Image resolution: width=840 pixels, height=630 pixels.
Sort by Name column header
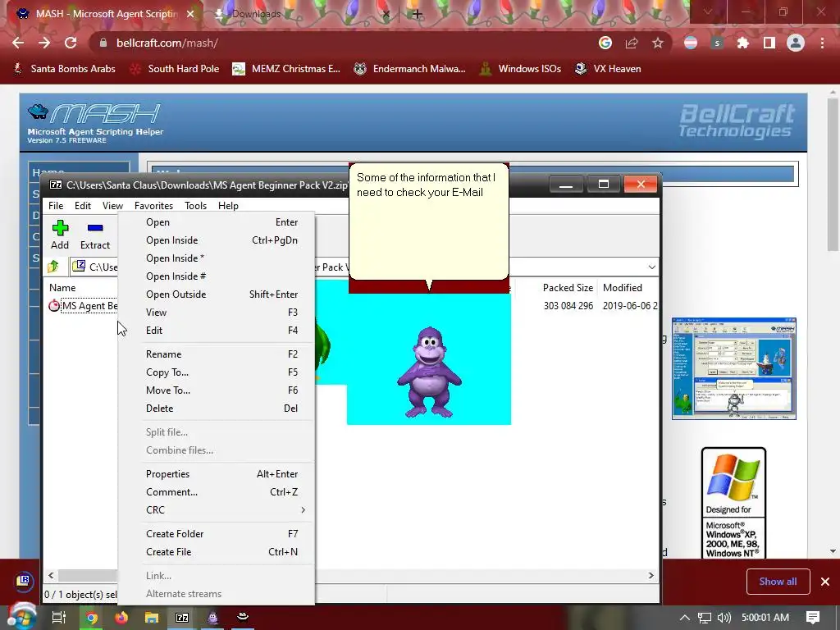point(62,288)
